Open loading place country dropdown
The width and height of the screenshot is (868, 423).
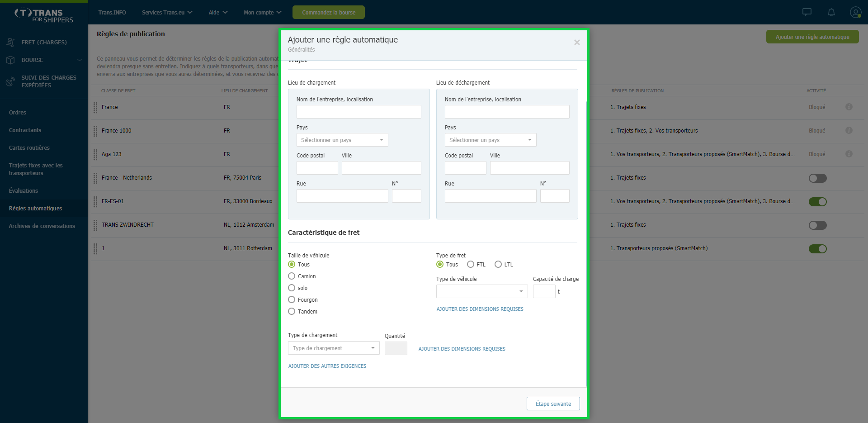click(x=342, y=140)
